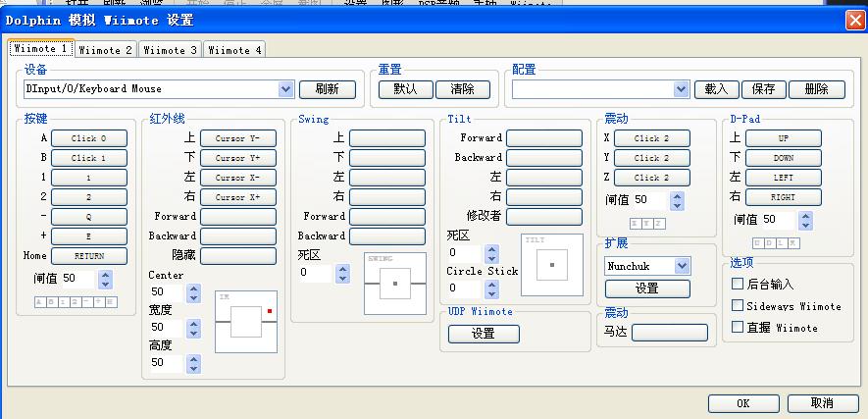Screen dimensions: 868x419
Task: Click the 红外线 下 mapping Cursor Y+
Action: point(238,158)
